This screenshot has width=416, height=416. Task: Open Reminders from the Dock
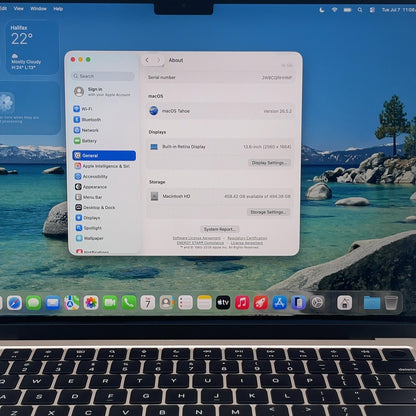[x=185, y=303]
